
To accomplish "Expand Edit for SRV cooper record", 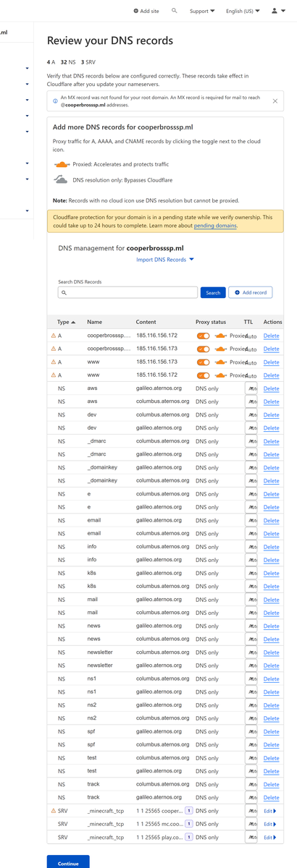I will coord(270,811).
